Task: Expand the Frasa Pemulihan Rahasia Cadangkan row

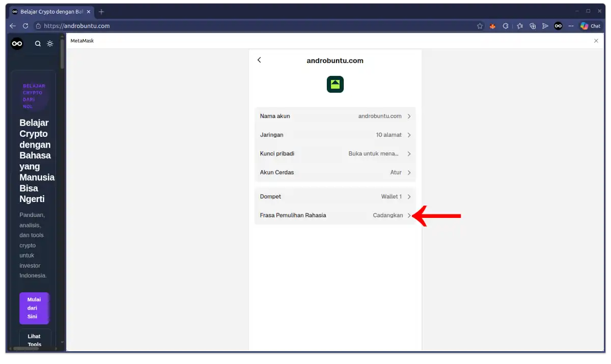Action: 335,215
